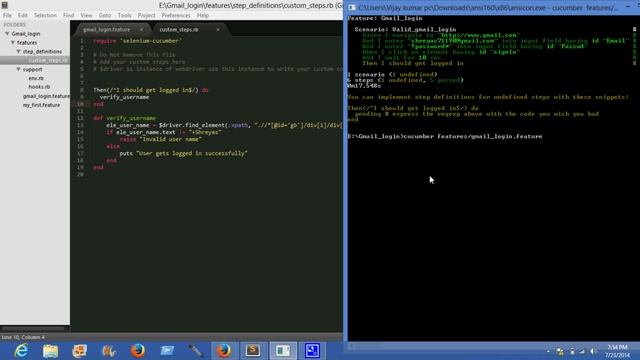
Task: Open my_first.feature in the sidebar
Action: coord(41,105)
